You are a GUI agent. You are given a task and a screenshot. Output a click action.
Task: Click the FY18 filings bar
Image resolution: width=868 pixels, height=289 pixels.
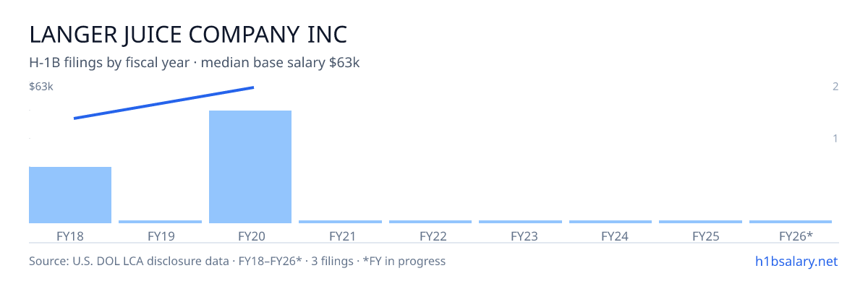pyautogui.click(x=70, y=195)
